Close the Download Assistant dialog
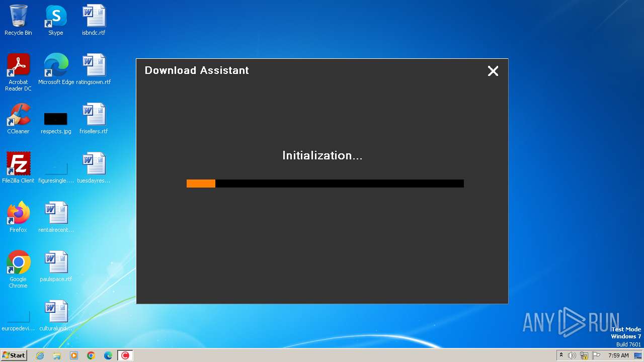The height and width of the screenshot is (362, 644). (x=493, y=71)
